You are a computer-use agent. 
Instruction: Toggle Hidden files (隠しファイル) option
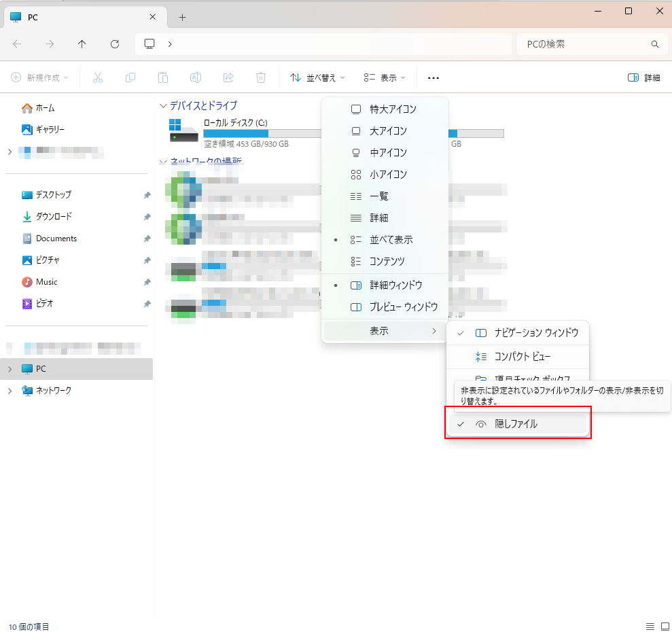coord(516,424)
